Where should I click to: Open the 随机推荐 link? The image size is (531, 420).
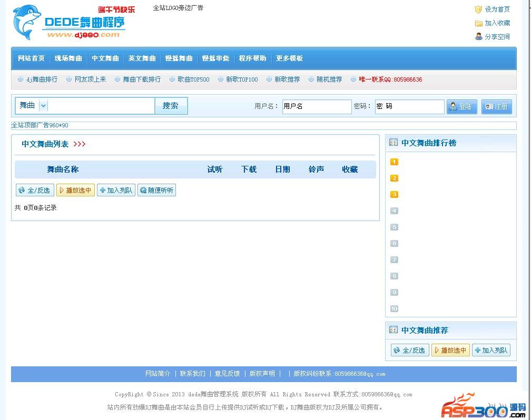pyautogui.click(x=329, y=79)
